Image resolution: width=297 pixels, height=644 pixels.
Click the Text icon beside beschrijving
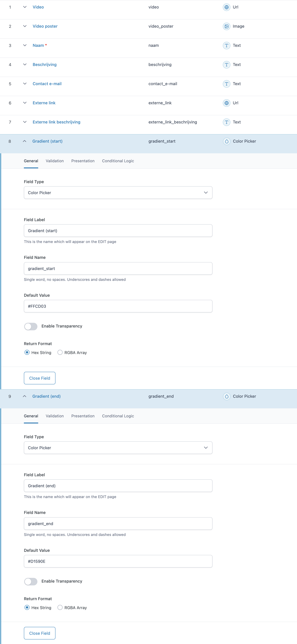[x=226, y=65]
